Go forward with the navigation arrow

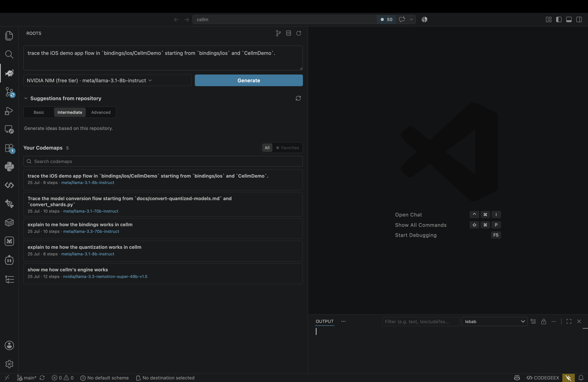click(186, 19)
